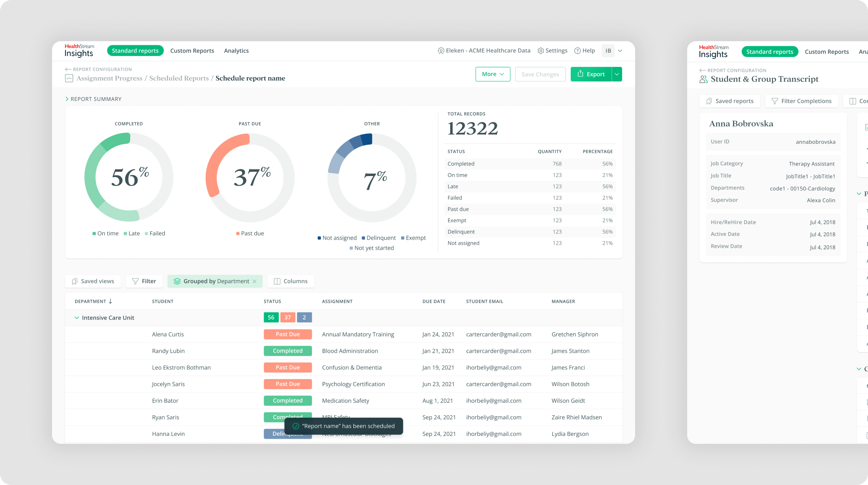
Task: Remove the Grouped by Department filter chip
Action: [x=255, y=281]
